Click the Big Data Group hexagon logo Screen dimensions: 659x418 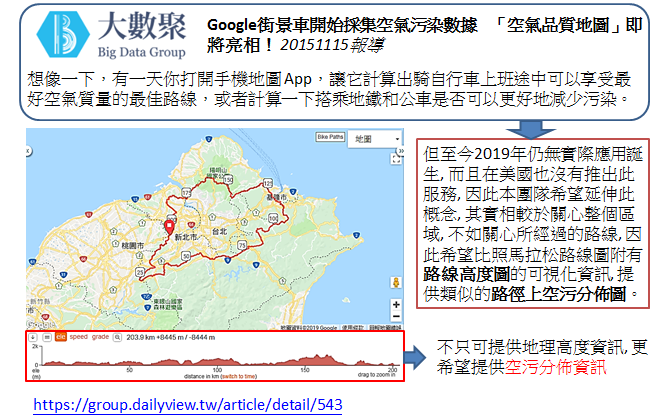point(63,34)
